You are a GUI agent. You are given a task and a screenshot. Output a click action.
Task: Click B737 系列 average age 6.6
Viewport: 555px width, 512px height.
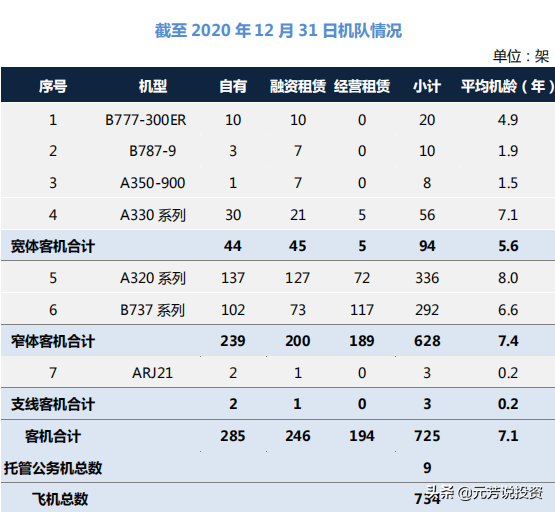tap(508, 310)
